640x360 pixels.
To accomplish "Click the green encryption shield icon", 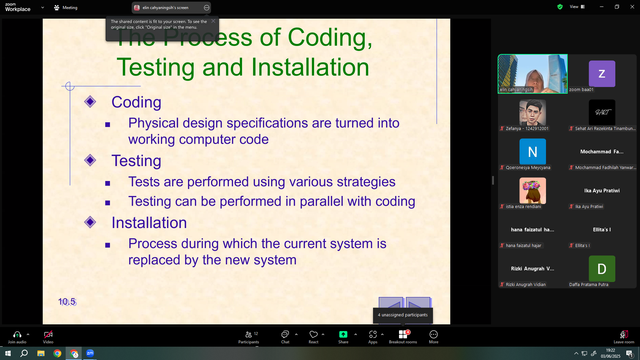I will tap(560, 7).
